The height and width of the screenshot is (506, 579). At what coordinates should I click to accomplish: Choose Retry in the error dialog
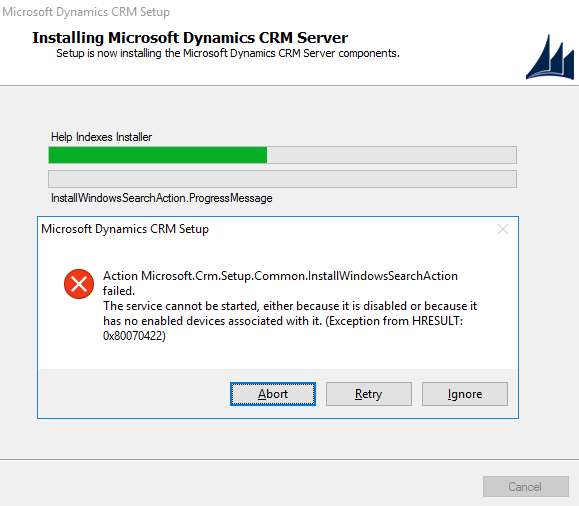click(x=369, y=394)
